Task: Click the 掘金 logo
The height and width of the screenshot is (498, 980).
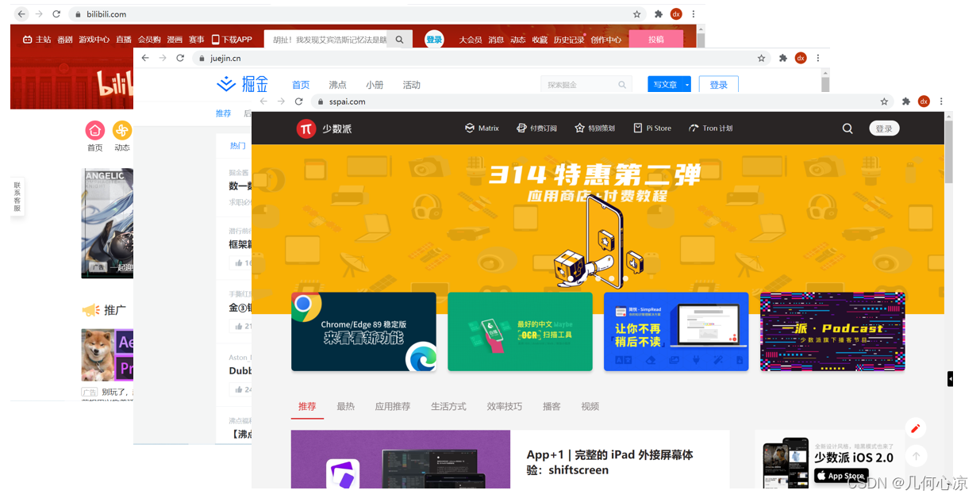Action: [243, 84]
